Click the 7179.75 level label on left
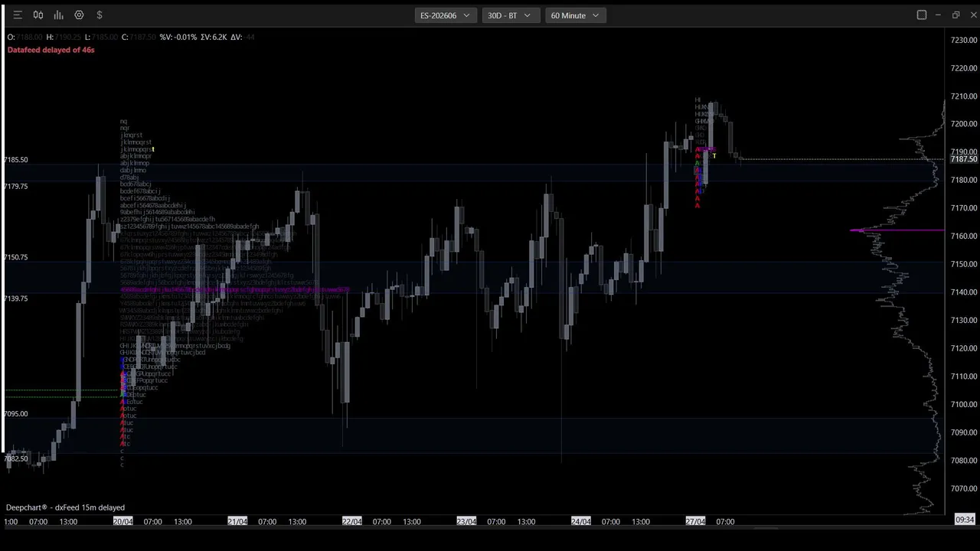This screenshot has width=980, height=551. [x=15, y=187]
